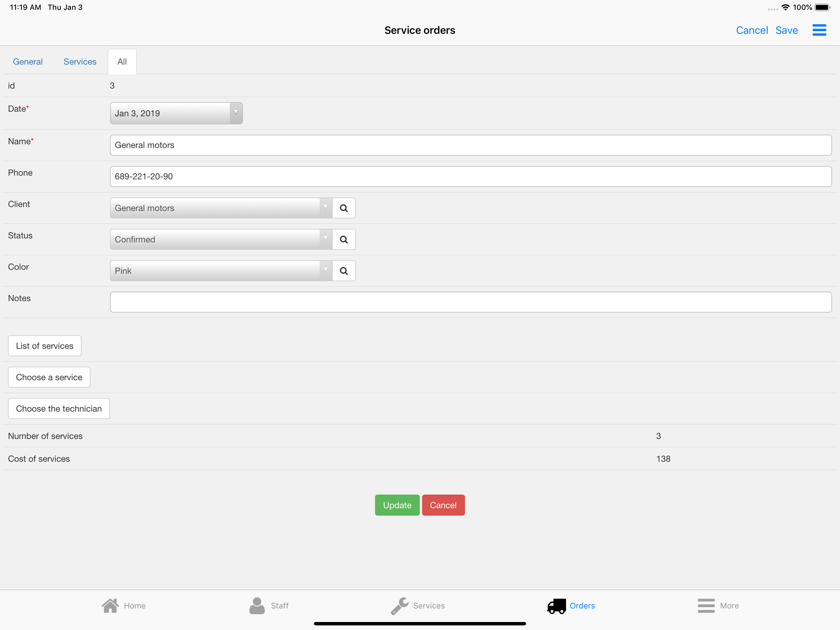
Task: Open the Client dropdown showing General motors
Action: tap(325, 208)
